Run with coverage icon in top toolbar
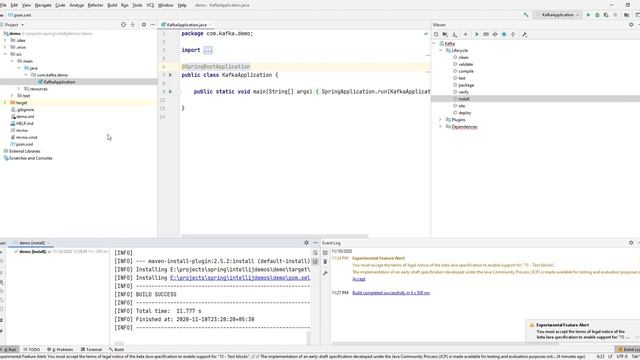Image resolution: width=640 pixels, height=360 pixels. coord(606,15)
